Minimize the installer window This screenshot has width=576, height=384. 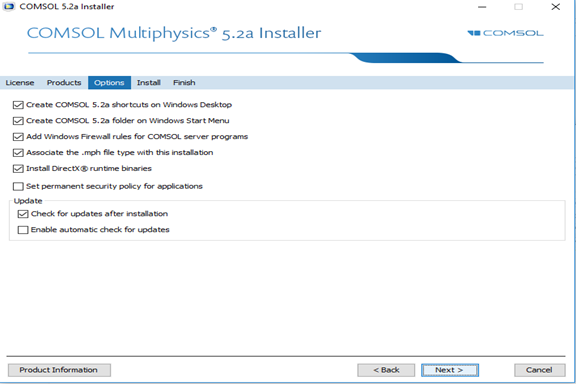coord(482,7)
